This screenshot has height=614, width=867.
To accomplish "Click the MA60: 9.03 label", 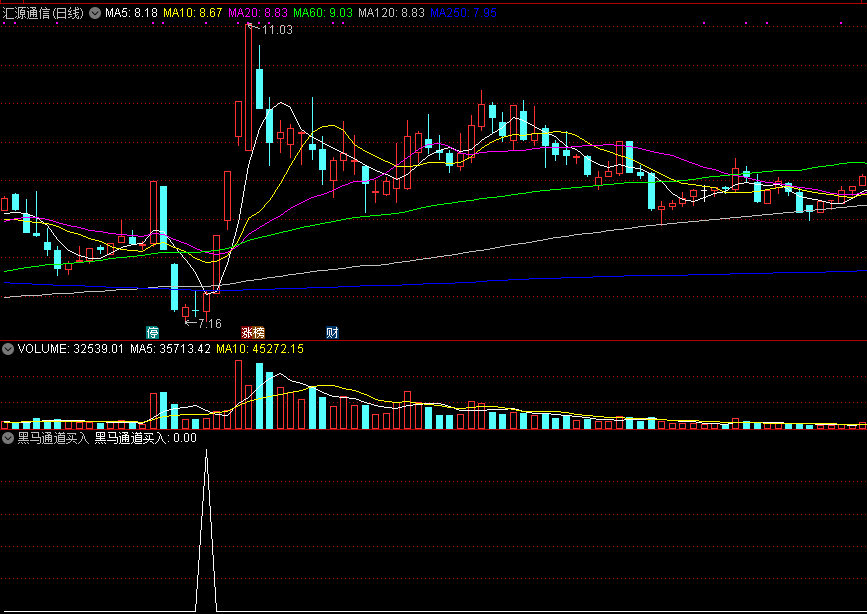I will [323, 13].
